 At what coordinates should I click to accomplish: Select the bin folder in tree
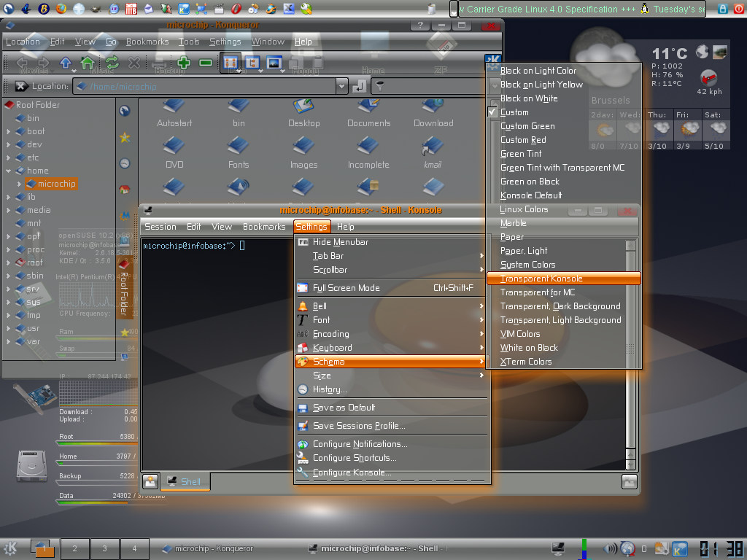[x=28, y=118]
